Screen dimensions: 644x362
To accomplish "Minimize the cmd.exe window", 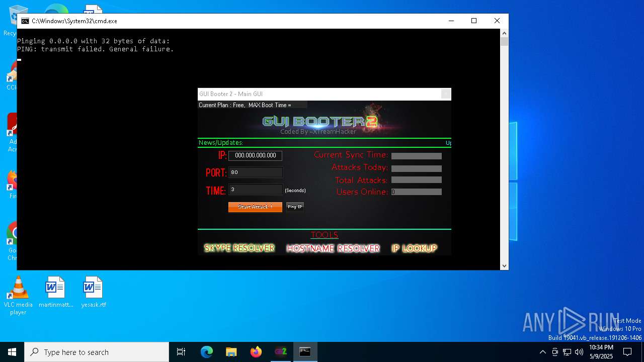I will [451, 21].
